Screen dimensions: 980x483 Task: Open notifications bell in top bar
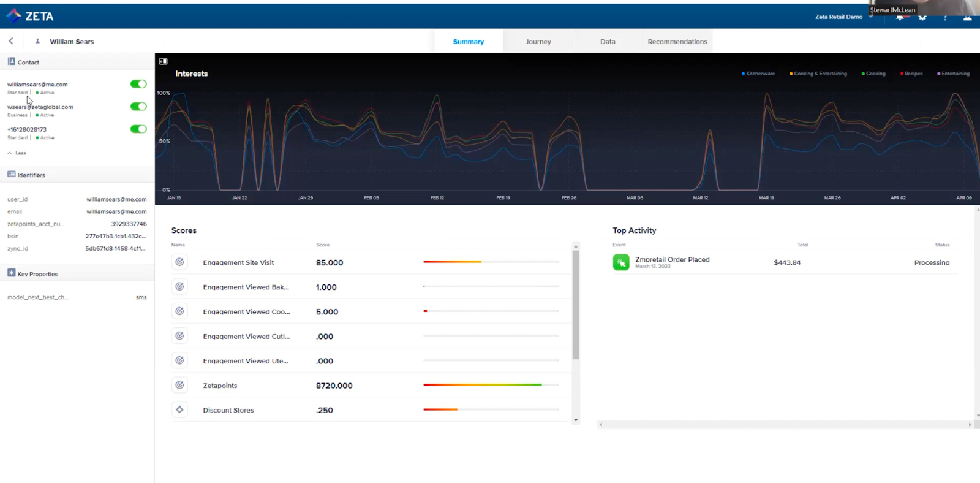tap(900, 17)
